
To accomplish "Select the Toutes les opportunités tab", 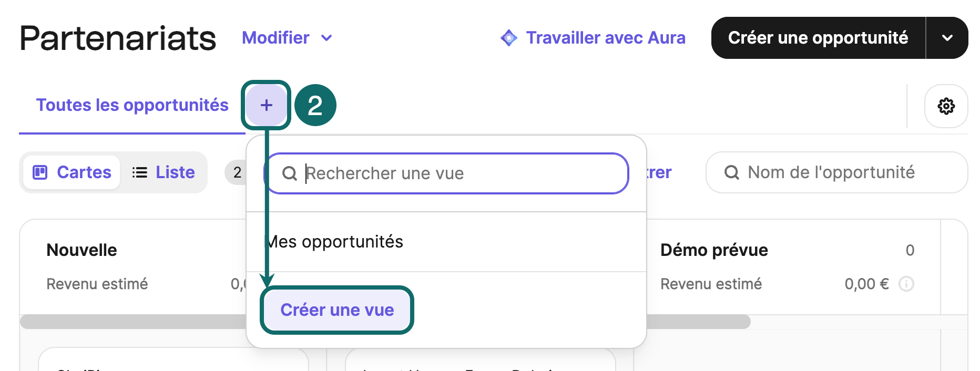I will [132, 105].
